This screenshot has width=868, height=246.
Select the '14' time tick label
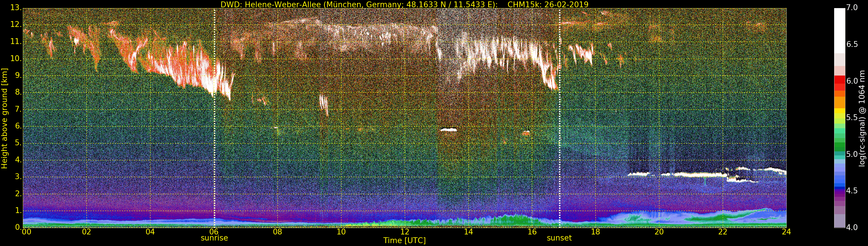click(468, 232)
